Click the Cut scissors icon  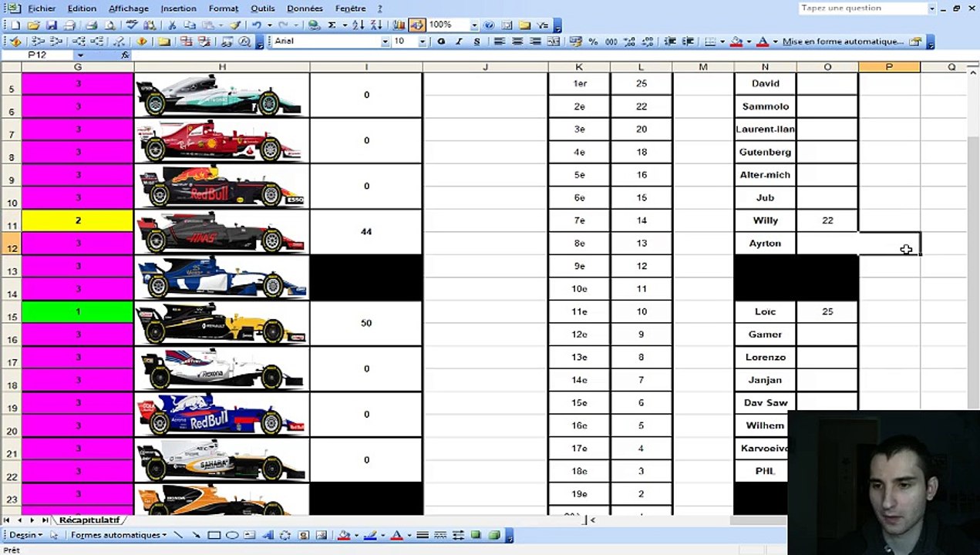click(x=172, y=25)
